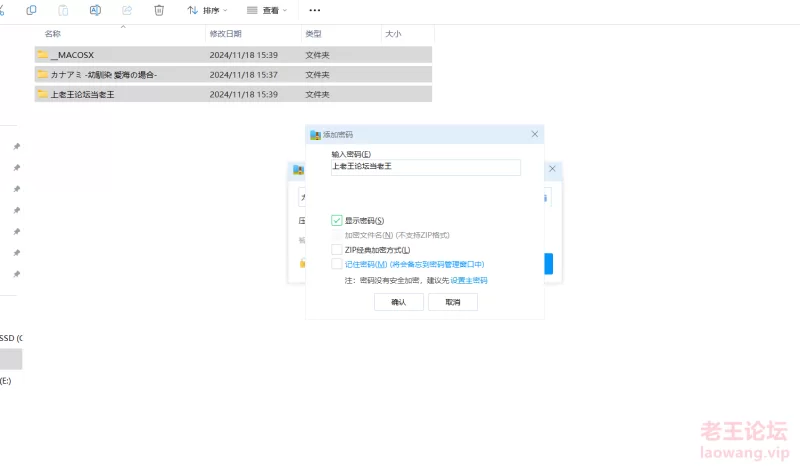
Task: Close the 添加密码 dialog with X
Action: click(535, 134)
